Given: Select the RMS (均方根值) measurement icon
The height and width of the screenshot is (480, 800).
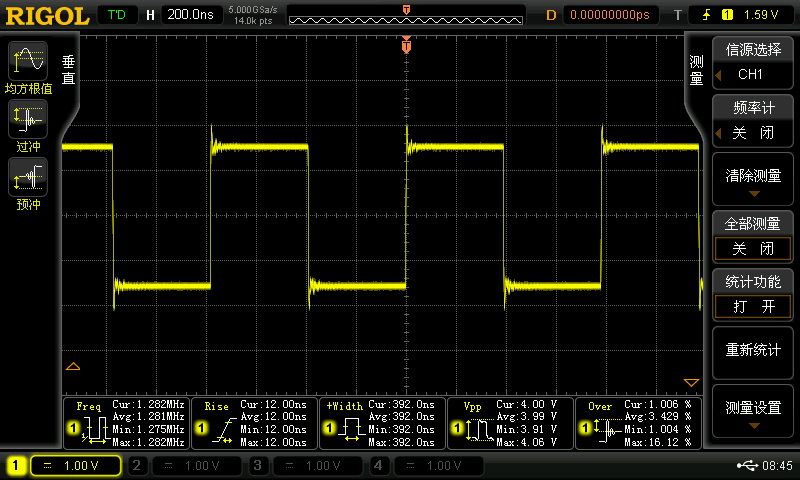Looking at the screenshot, I should tap(28, 62).
